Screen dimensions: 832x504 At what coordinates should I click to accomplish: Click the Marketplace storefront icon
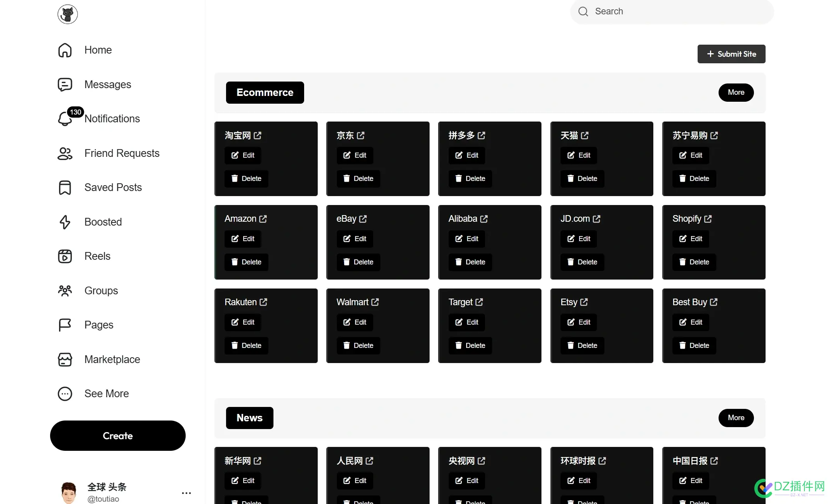(65, 360)
